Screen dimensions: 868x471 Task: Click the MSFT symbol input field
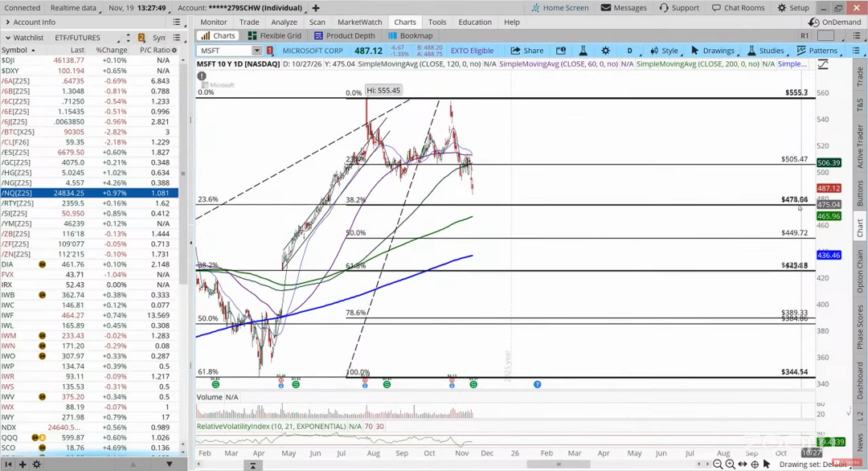click(224, 51)
